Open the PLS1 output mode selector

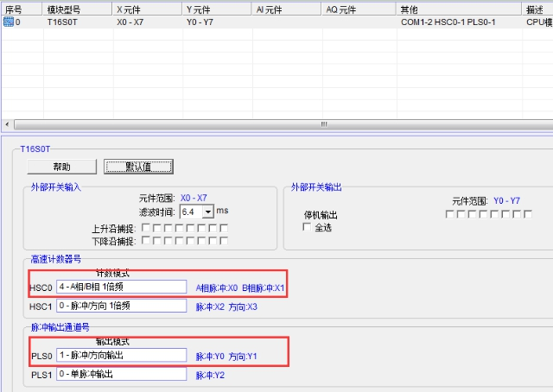click(121, 375)
